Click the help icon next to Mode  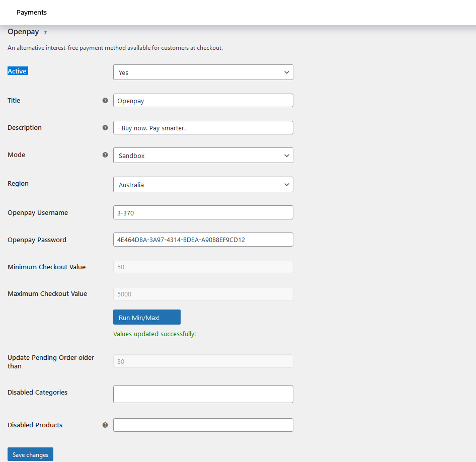105,155
